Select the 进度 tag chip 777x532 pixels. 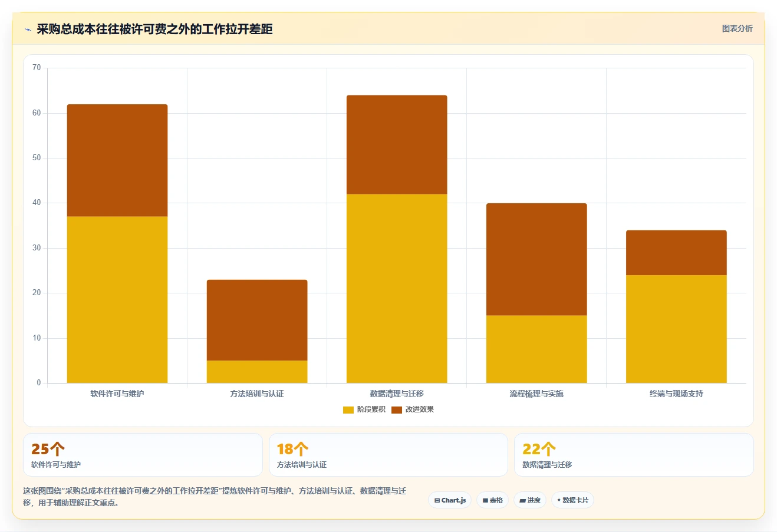tap(529, 500)
